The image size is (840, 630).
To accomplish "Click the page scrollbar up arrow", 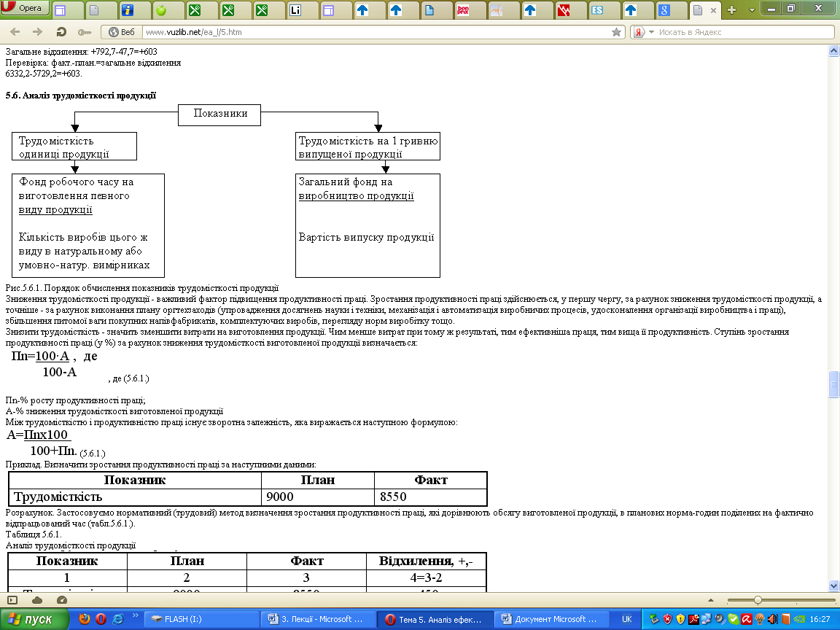I will click(x=833, y=51).
